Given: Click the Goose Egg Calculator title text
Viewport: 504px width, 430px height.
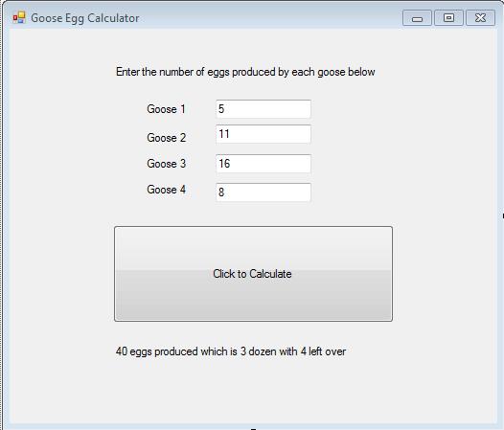Looking at the screenshot, I should [85, 18].
